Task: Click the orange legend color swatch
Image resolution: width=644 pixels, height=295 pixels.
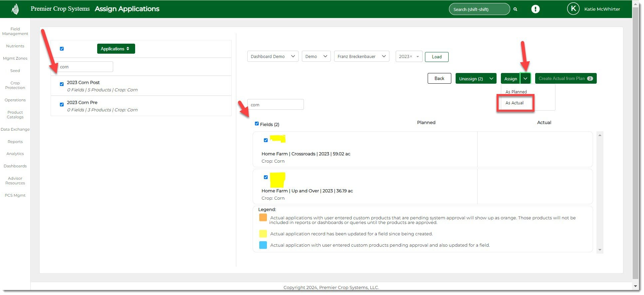Action: pyautogui.click(x=263, y=218)
